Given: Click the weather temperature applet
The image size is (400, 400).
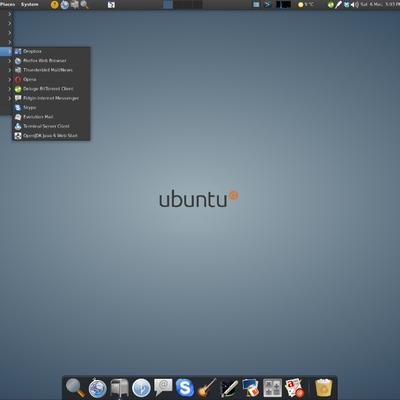Looking at the screenshot, I should coord(306,5).
